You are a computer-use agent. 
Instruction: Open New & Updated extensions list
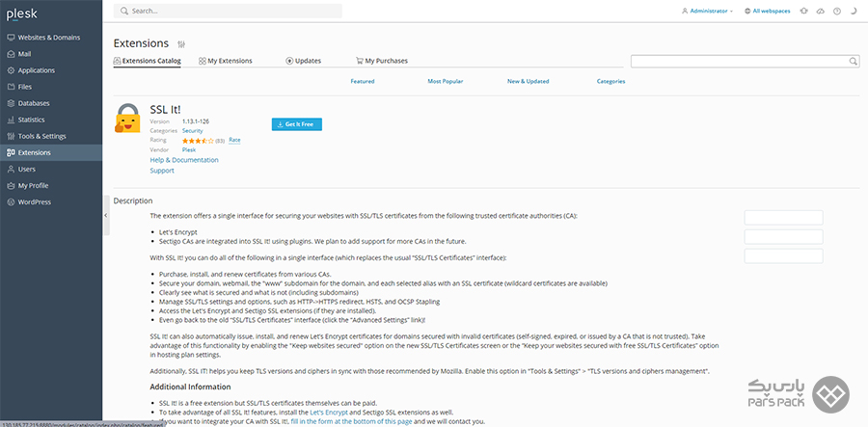pos(529,81)
